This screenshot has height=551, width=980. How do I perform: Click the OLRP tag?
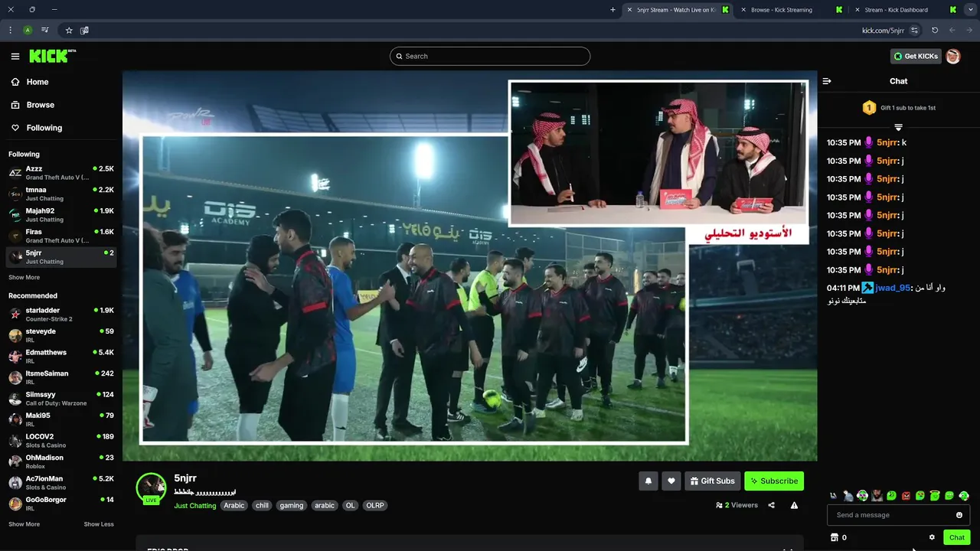click(375, 506)
